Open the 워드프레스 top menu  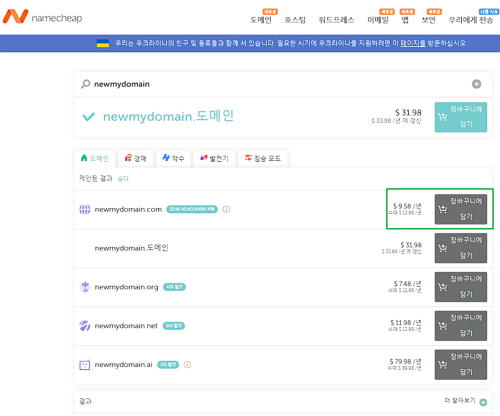coord(336,20)
